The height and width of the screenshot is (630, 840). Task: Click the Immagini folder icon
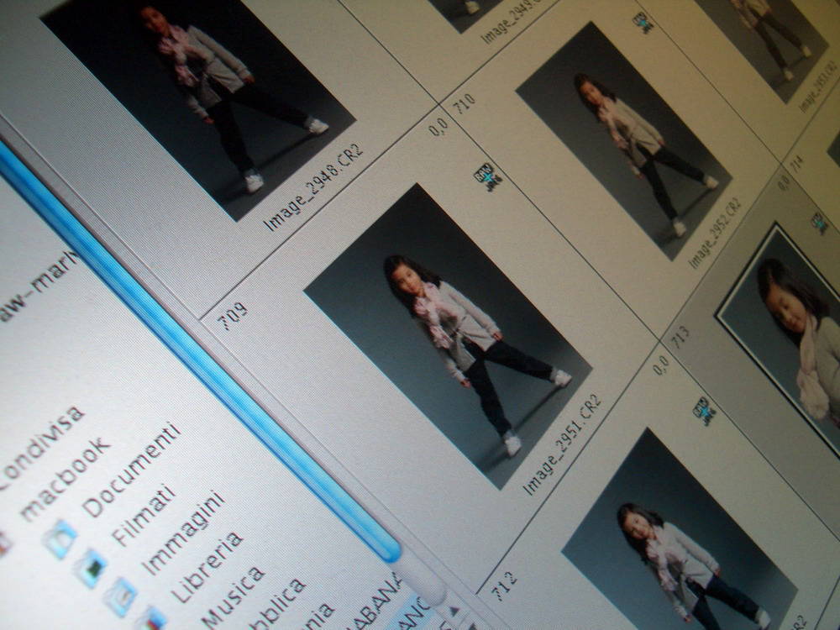tap(120, 596)
